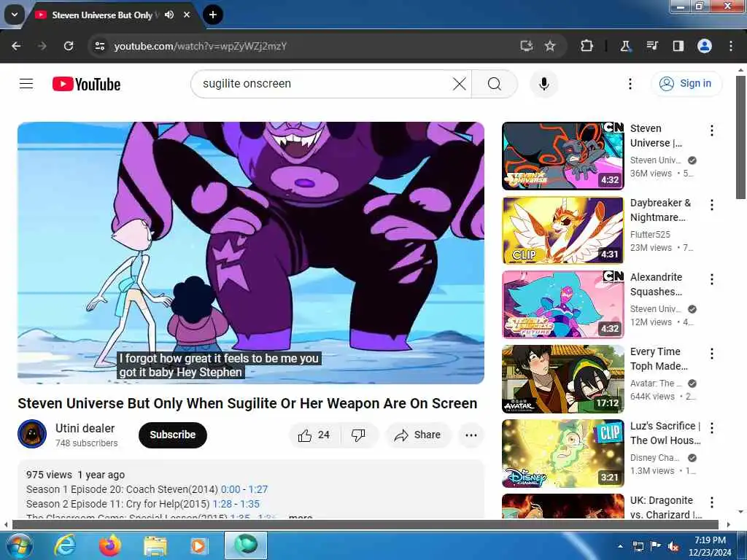Click the browser back arrow
747x560 pixels.
pyautogui.click(x=16, y=46)
